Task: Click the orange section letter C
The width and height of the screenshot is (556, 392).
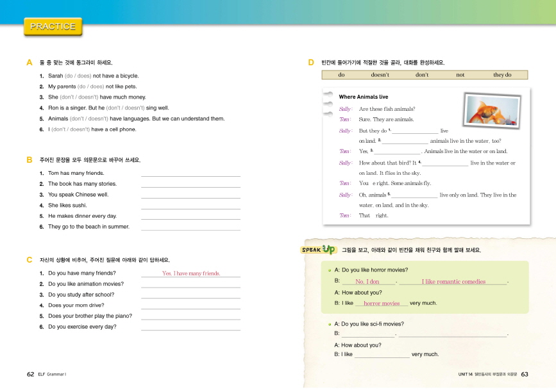Action: coord(29,259)
